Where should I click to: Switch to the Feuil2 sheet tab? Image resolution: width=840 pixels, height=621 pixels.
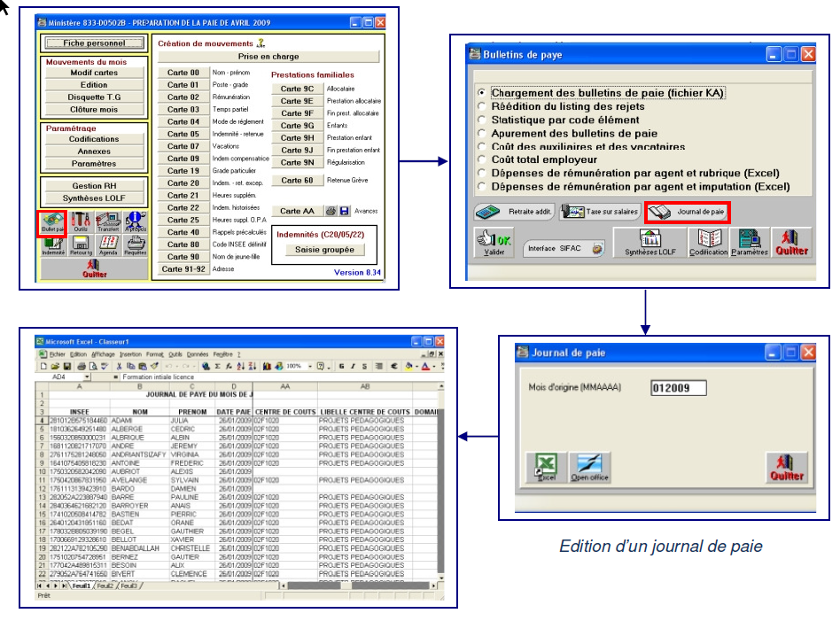coord(105,586)
